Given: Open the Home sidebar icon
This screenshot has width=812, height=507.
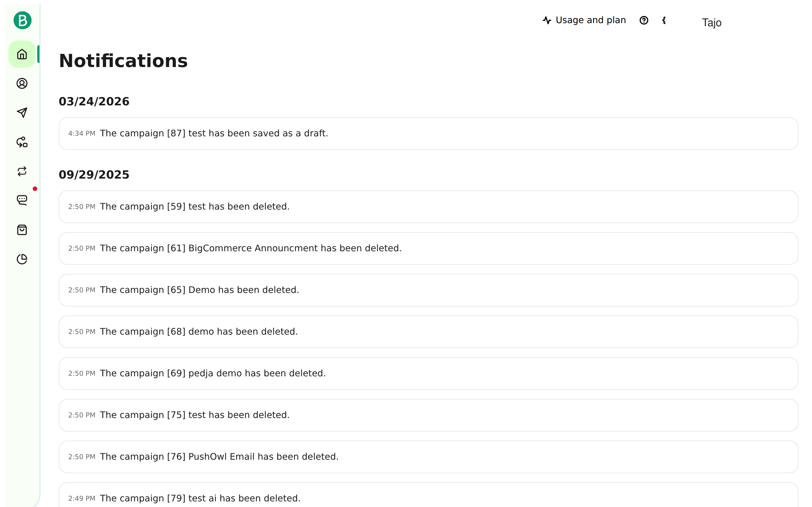Looking at the screenshot, I should click(22, 54).
